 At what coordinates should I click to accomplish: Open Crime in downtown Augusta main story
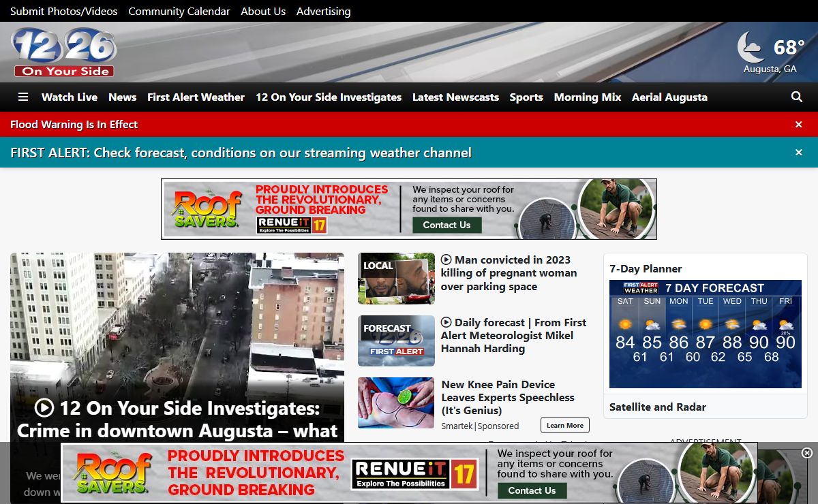177,420
